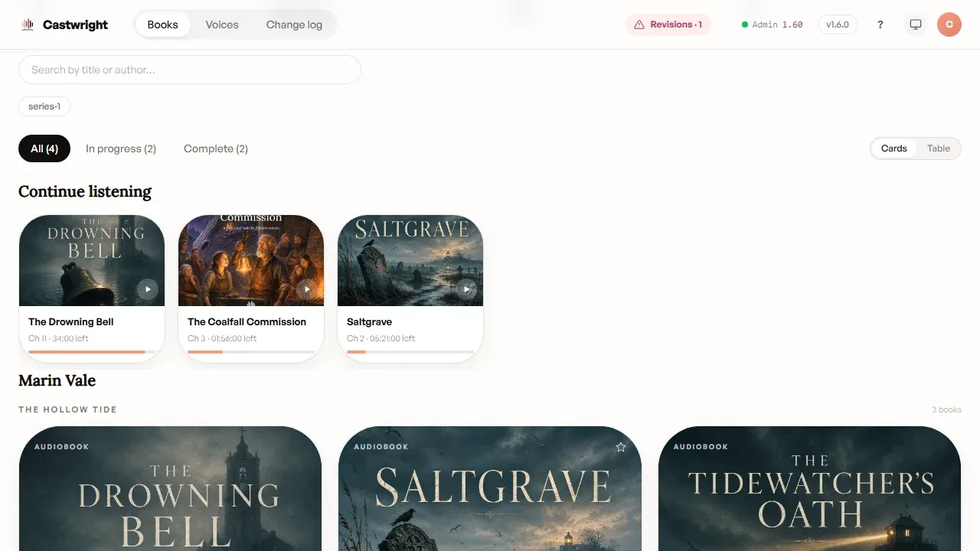Open the Books tab
The width and height of the screenshot is (980, 551).
point(163,24)
